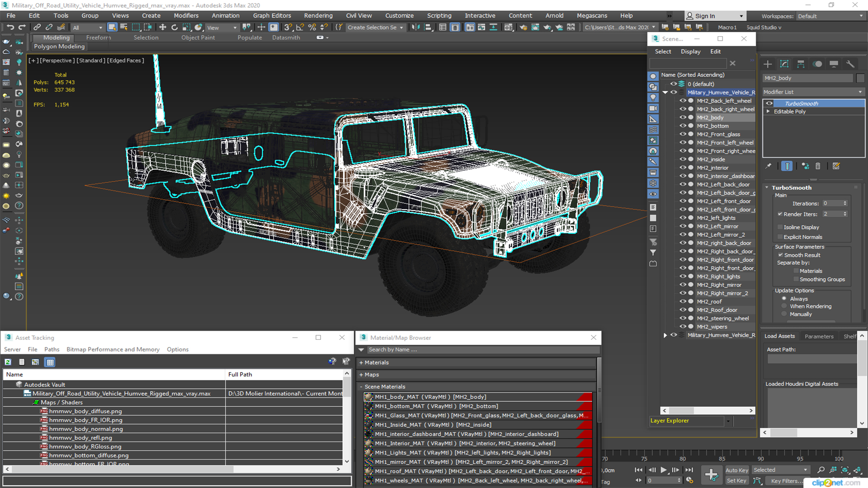Open the Create panel plus icon
This screenshot has width=868, height=488.
(768, 64)
